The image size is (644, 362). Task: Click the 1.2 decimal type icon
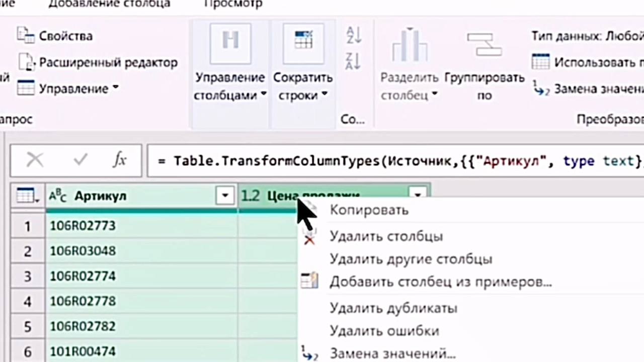251,196
